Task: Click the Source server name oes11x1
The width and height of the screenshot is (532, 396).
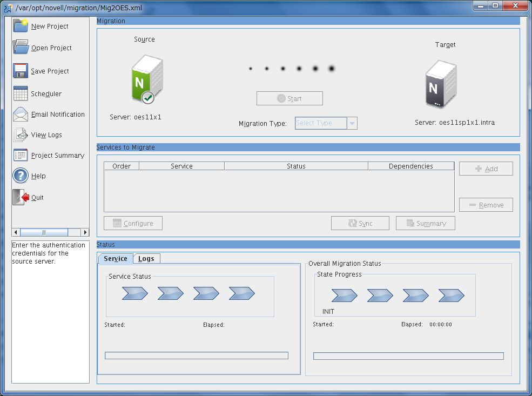Action: pyautogui.click(x=147, y=117)
